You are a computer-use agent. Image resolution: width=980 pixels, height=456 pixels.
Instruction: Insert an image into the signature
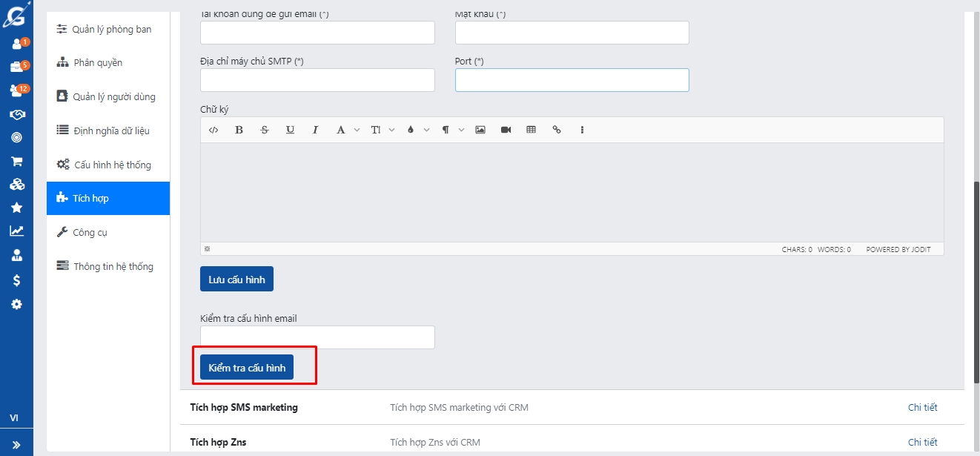(480, 130)
